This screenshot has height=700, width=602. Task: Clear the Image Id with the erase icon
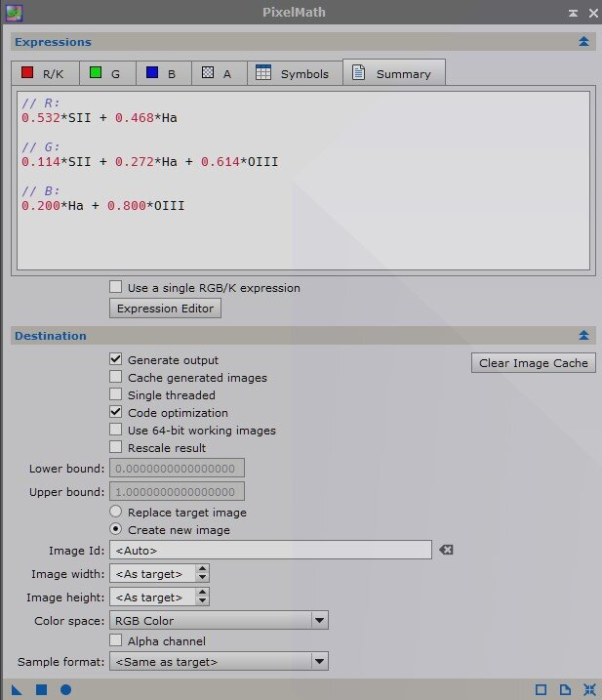(446, 550)
